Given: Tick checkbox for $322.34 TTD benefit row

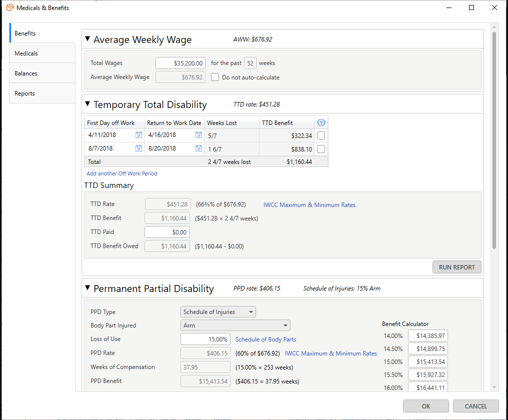Looking at the screenshot, I should 321,135.
